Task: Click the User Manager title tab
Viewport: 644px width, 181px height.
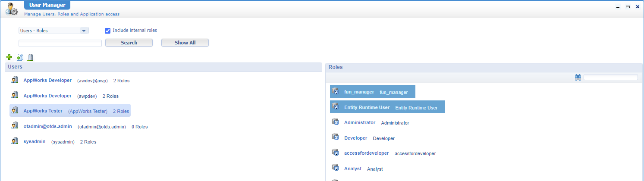Action: pyautogui.click(x=47, y=6)
